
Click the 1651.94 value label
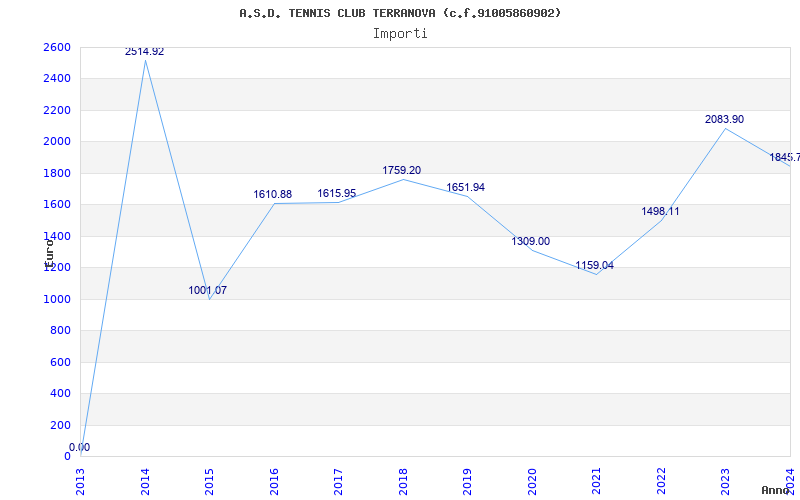[465, 187]
